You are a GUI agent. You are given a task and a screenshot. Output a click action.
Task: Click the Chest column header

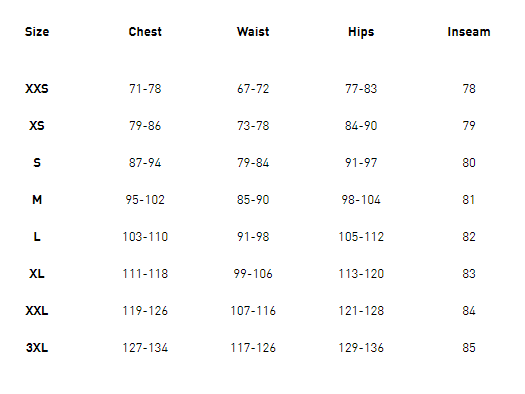(x=145, y=32)
